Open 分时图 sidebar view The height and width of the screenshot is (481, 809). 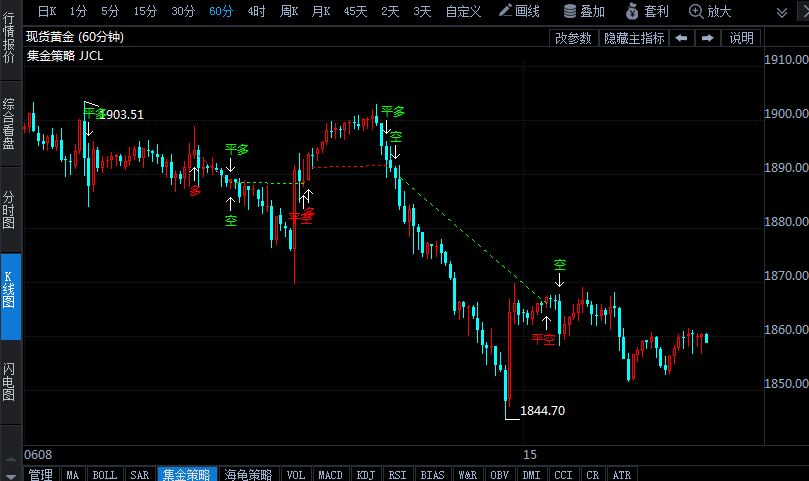[9, 210]
